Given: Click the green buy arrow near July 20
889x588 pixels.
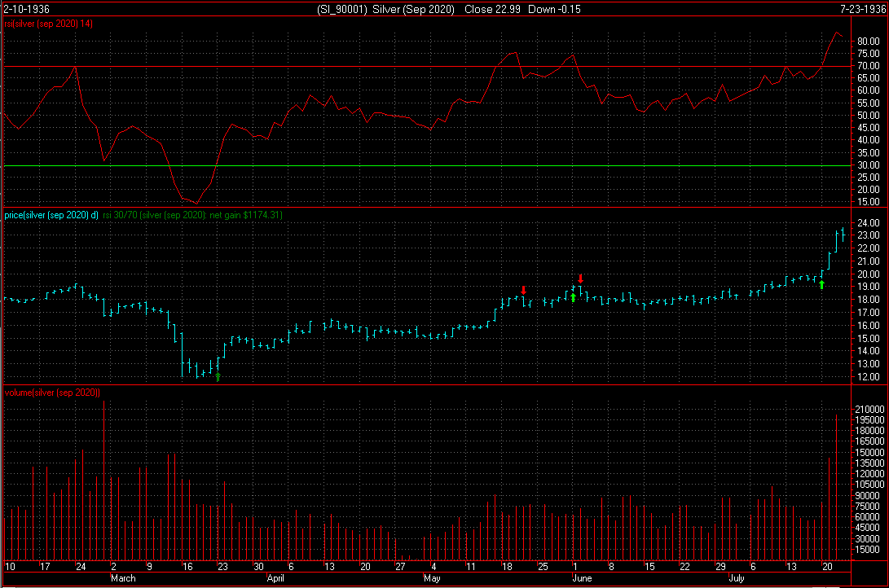Looking at the screenshot, I should tap(821, 284).
